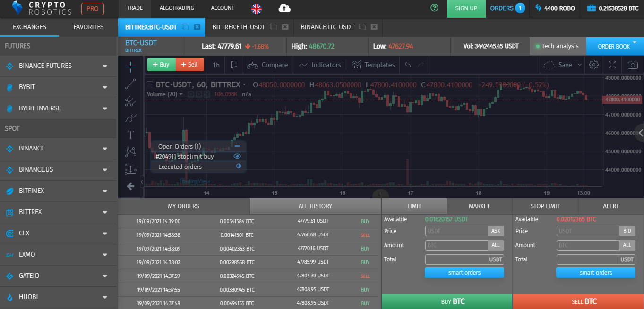Screen dimensions: 644x309
Task: Expand the BITTREX exchange list
Action: (105, 212)
